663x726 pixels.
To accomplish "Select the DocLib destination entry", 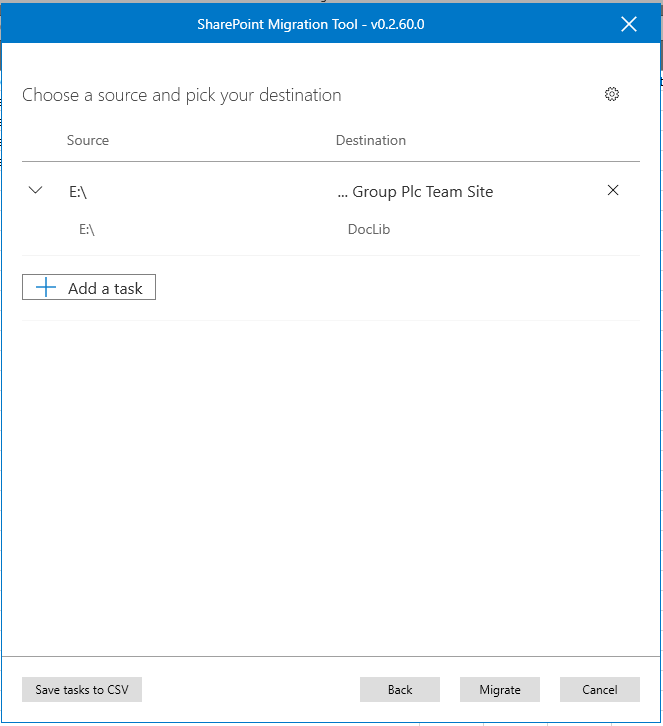I will tap(369, 229).
